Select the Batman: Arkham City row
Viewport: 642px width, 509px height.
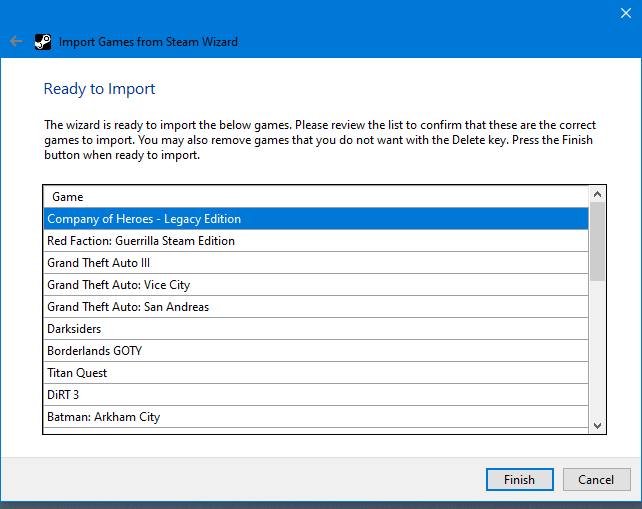[x=316, y=417]
